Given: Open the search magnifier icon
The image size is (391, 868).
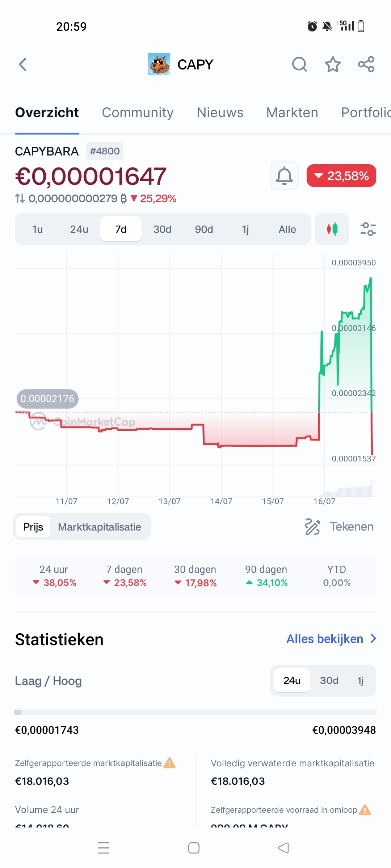Looking at the screenshot, I should coord(299,65).
